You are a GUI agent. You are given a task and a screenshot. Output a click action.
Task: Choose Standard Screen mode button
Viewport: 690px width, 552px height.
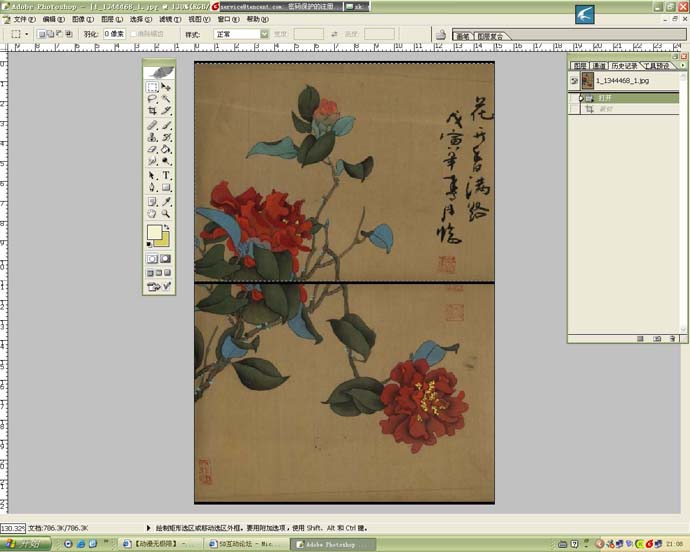tap(150, 273)
